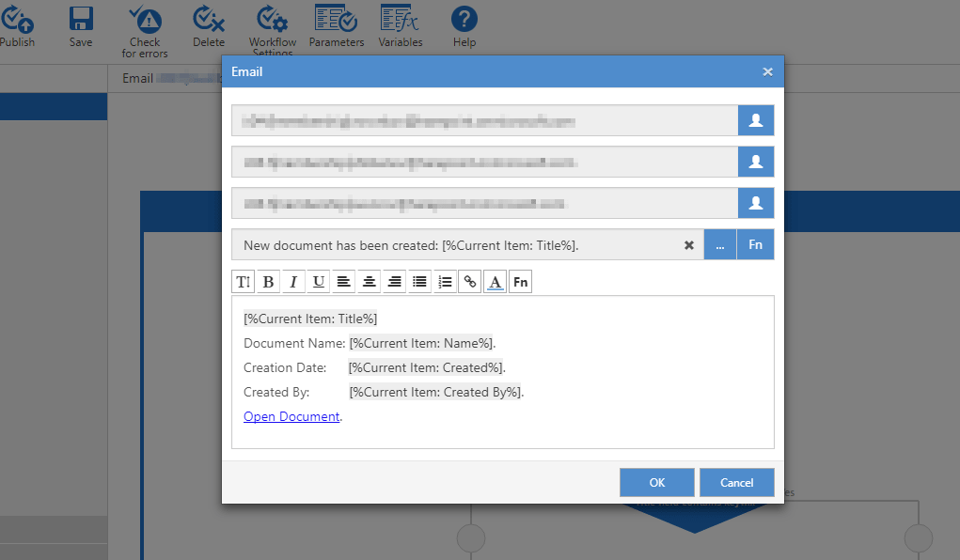The height and width of the screenshot is (560, 960).
Task: Toggle underline formatting
Action: [319, 282]
